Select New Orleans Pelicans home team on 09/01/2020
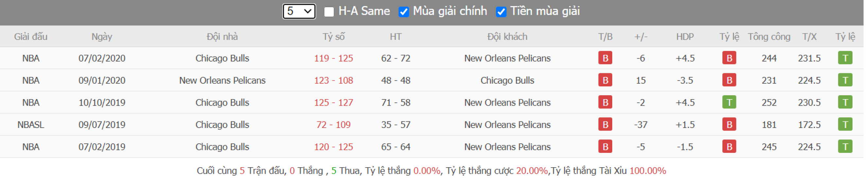Screen dimensions: 868x180 tap(222, 81)
